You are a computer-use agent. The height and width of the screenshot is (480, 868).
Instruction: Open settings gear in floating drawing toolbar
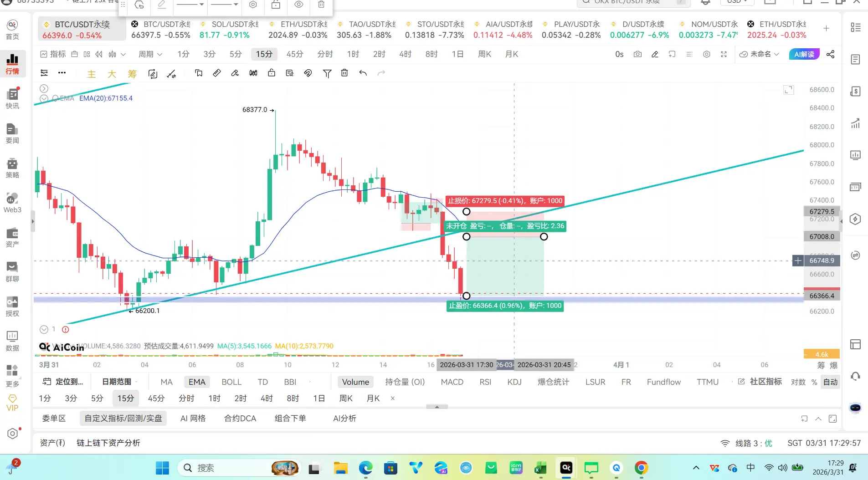click(x=253, y=5)
